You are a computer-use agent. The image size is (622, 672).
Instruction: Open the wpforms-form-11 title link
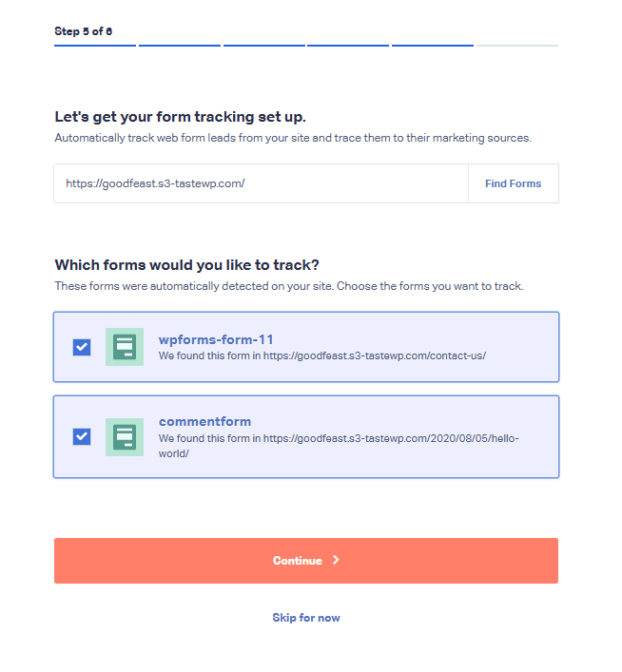pyautogui.click(x=216, y=339)
